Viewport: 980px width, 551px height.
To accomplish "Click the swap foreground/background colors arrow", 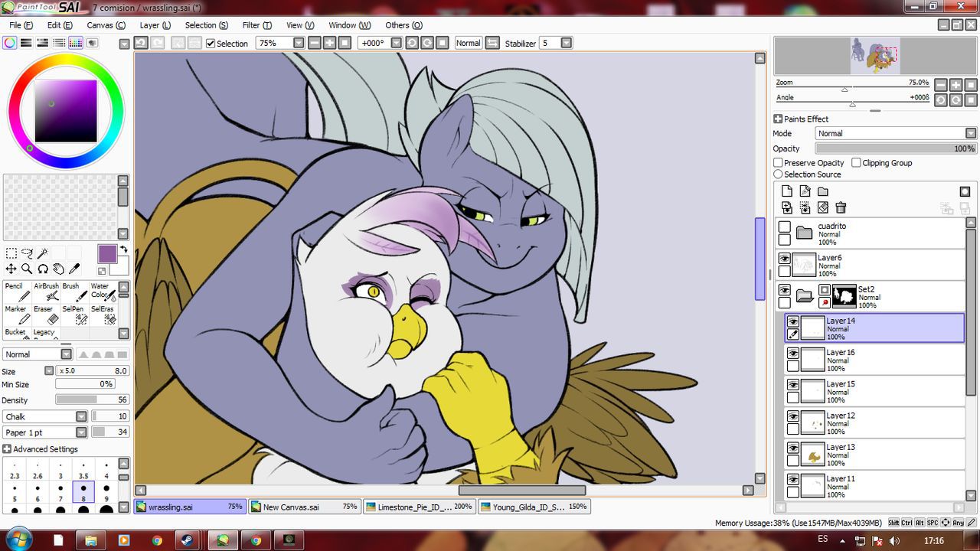I will (x=123, y=249).
